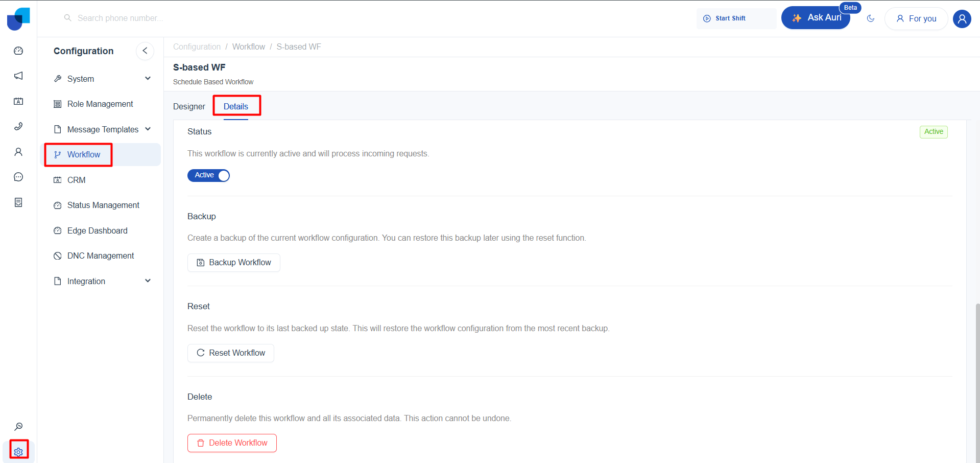
Task: Open the campaigns megaphone icon
Action: coord(18,76)
